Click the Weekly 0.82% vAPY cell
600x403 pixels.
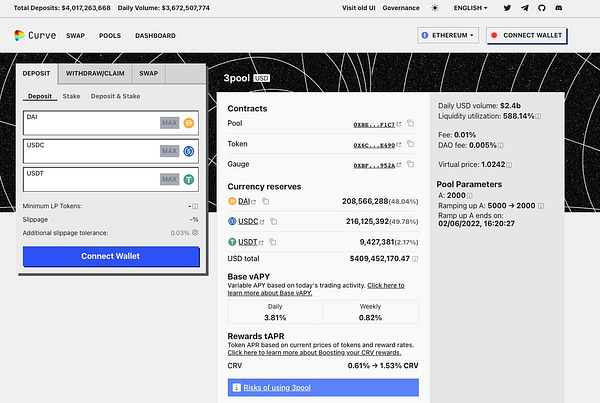tap(370, 312)
